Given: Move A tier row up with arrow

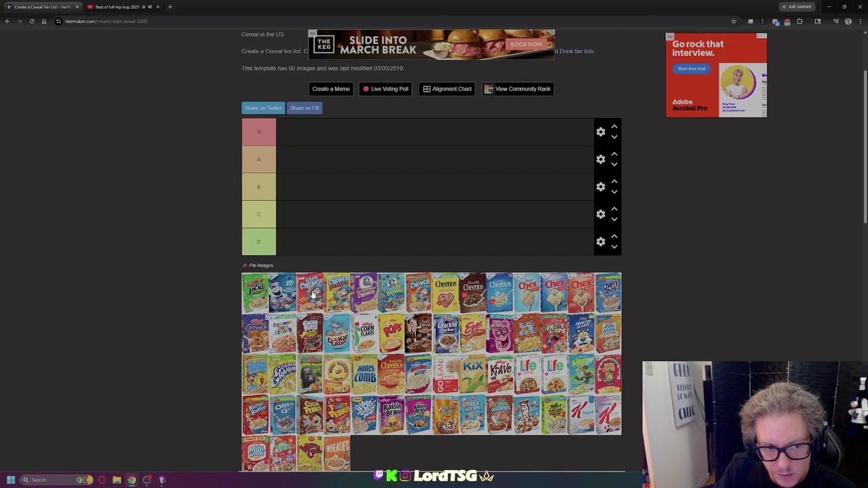Looking at the screenshot, I should click(x=614, y=154).
